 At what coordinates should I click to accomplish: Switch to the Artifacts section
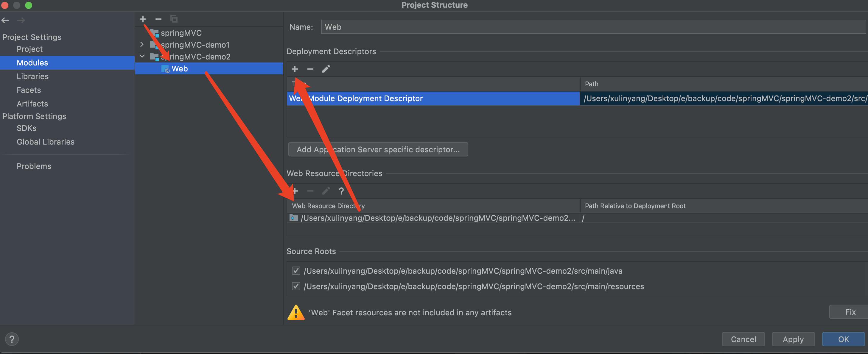32,104
